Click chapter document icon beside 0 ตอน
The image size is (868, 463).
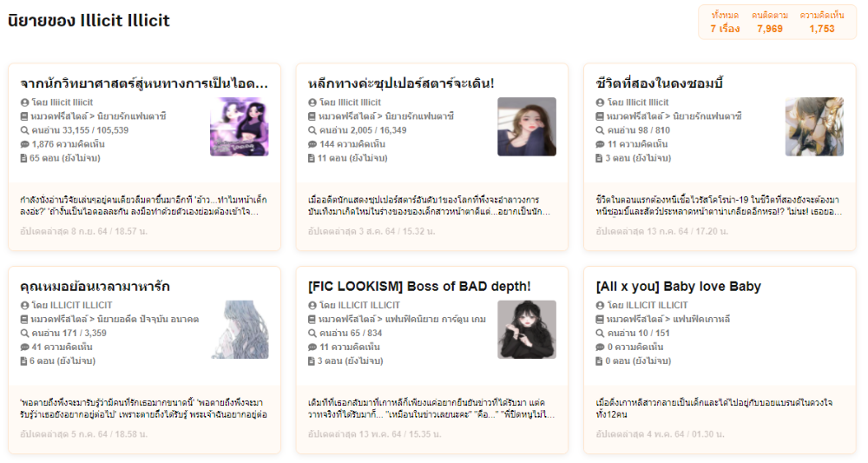click(x=600, y=360)
